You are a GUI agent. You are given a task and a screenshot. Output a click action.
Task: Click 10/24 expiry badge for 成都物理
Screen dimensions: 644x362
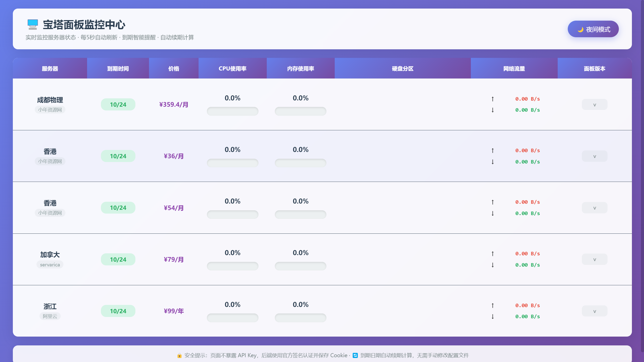(x=118, y=105)
